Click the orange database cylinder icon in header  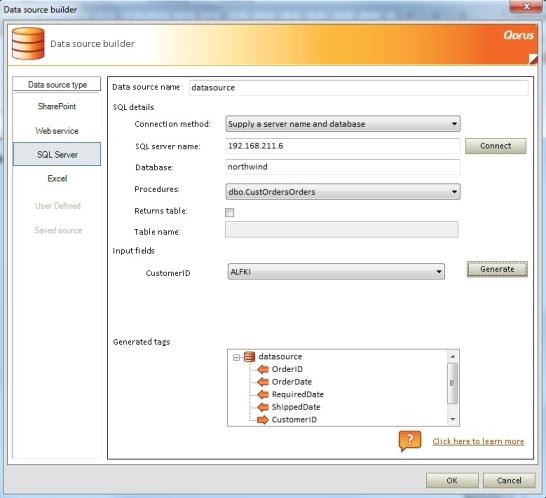pos(28,44)
